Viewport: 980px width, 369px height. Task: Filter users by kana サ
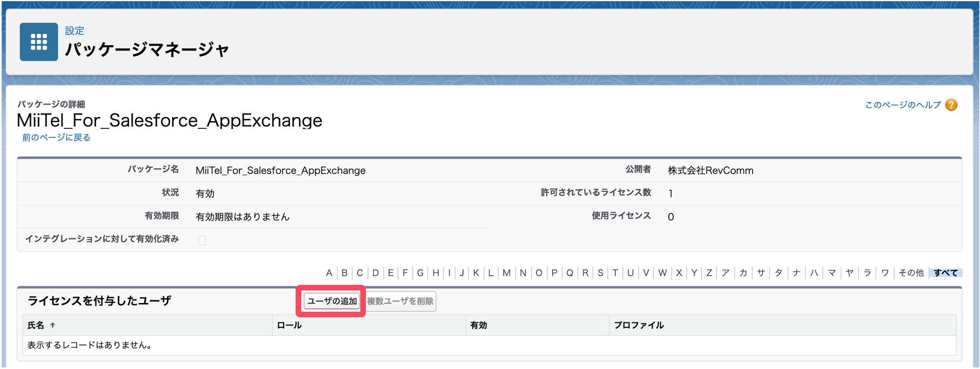point(761,273)
